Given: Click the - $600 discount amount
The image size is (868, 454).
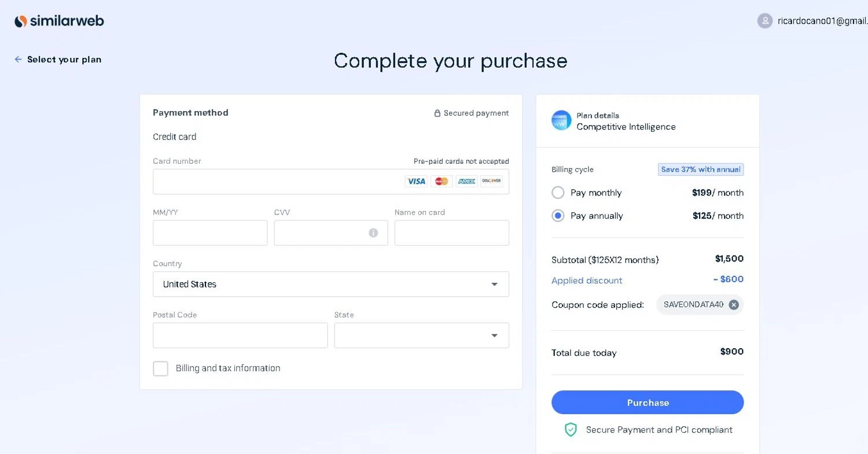Looking at the screenshot, I should (x=729, y=279).
